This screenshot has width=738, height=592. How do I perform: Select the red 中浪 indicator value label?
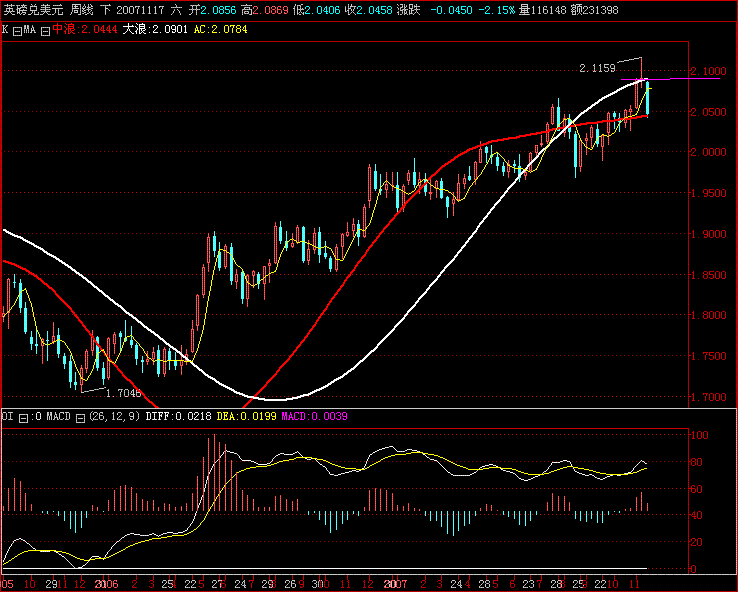point(84,30)
